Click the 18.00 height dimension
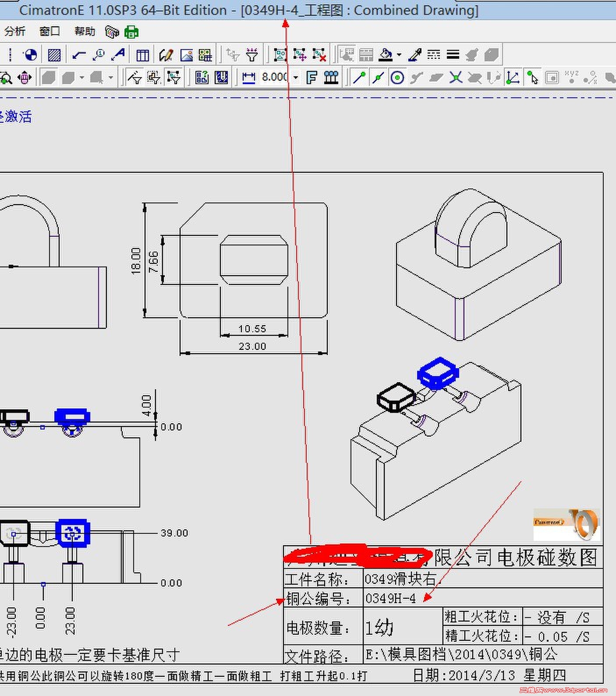The width and height of the screenshot is (616, 696). (136, 261)
